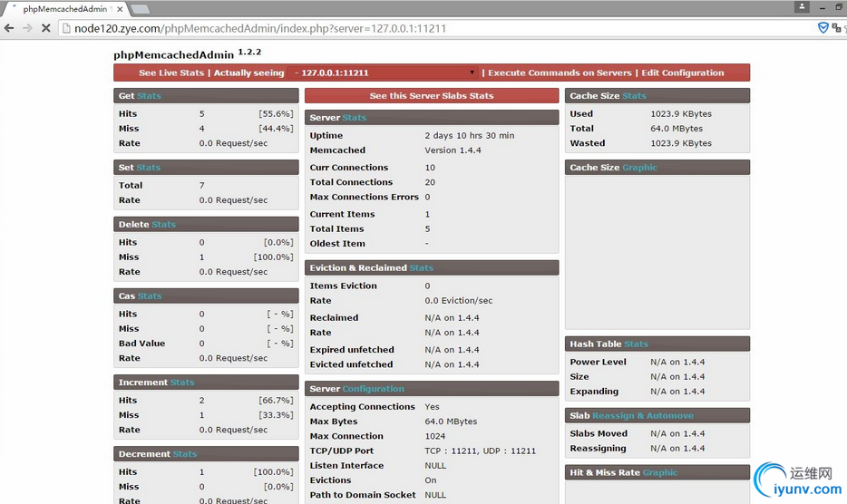Click the Slab Reassign & Automove header
Viewport: 847px width, 504px height.
coord(657,415)
